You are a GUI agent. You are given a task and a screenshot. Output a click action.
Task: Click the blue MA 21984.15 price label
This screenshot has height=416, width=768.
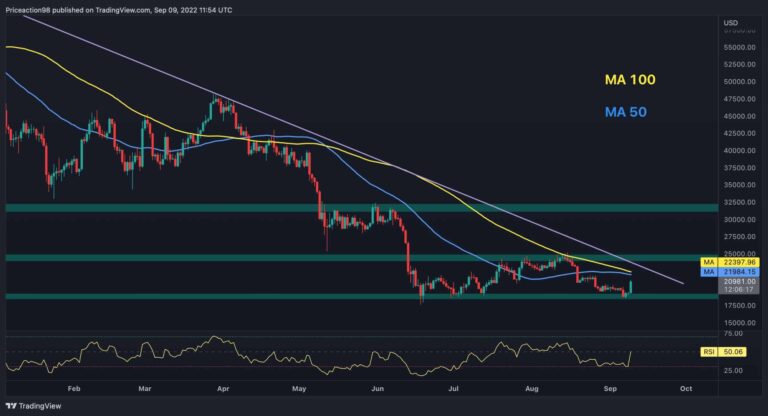(x=730, y=271)
